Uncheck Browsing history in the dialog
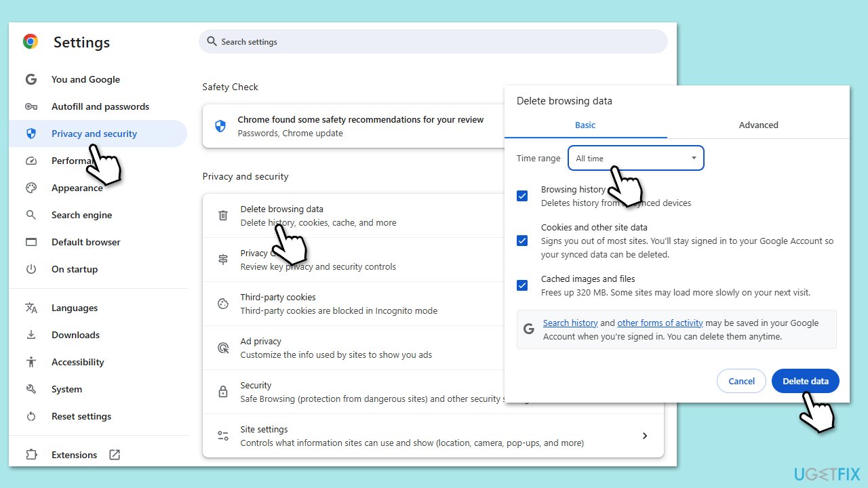This screenshot has height=488, width=868. (x=522, y=196)
